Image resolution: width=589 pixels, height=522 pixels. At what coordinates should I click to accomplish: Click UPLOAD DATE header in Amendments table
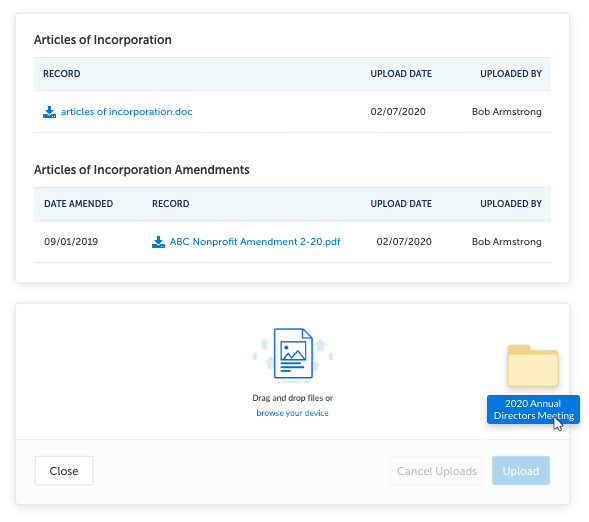coord(401,204)
